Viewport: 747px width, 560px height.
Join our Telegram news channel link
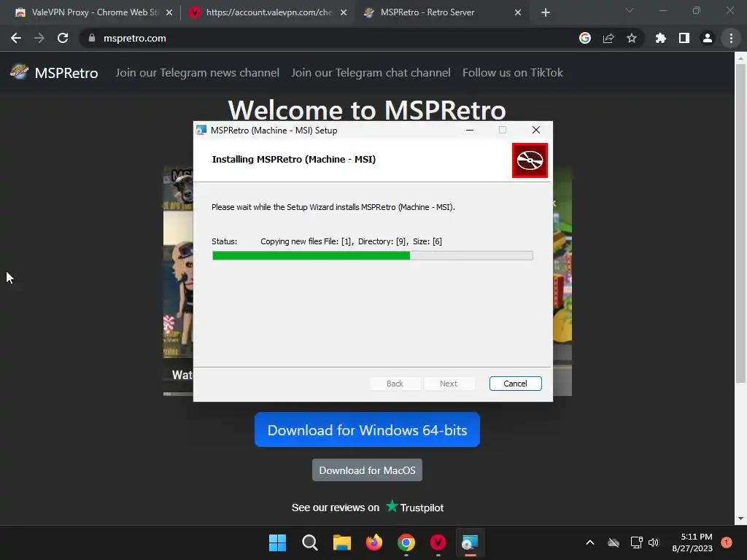point(197,72)
